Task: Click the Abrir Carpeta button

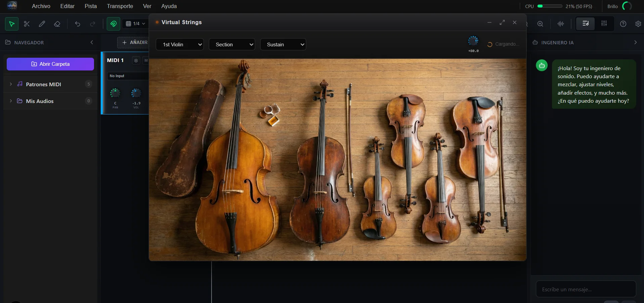Action: point(50,64)
